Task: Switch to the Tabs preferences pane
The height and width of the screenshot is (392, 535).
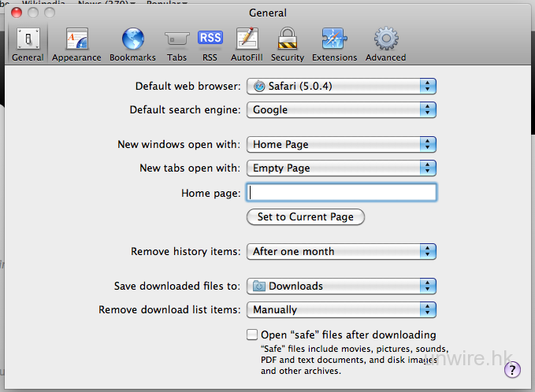Action: pyautogui.click(x=176, y=43)
